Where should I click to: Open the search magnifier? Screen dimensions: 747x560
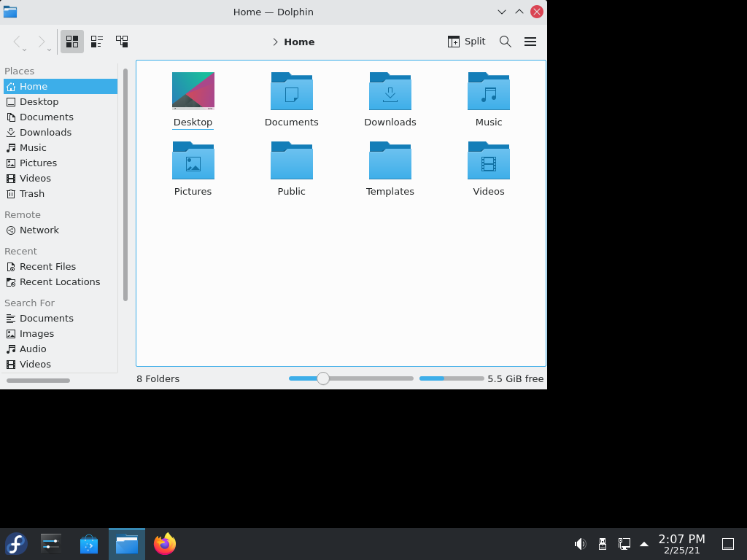(x=506, y=42)
